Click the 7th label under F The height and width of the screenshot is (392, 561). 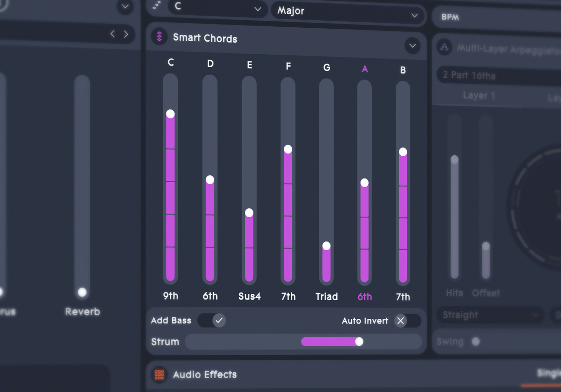tap(289, 297)
